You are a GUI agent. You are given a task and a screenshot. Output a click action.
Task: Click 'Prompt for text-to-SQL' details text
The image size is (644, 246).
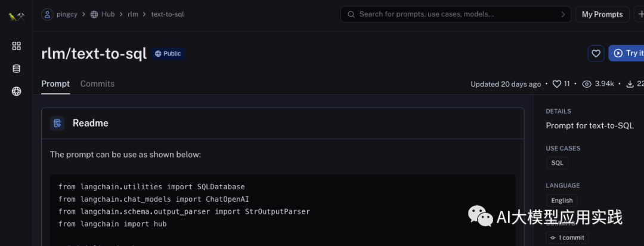590,126
